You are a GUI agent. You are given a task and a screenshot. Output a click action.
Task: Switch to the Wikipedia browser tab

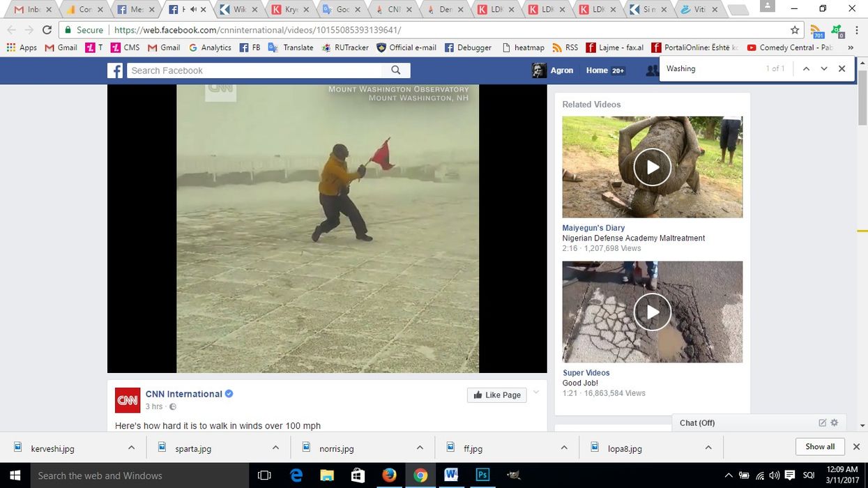(234, 10)
